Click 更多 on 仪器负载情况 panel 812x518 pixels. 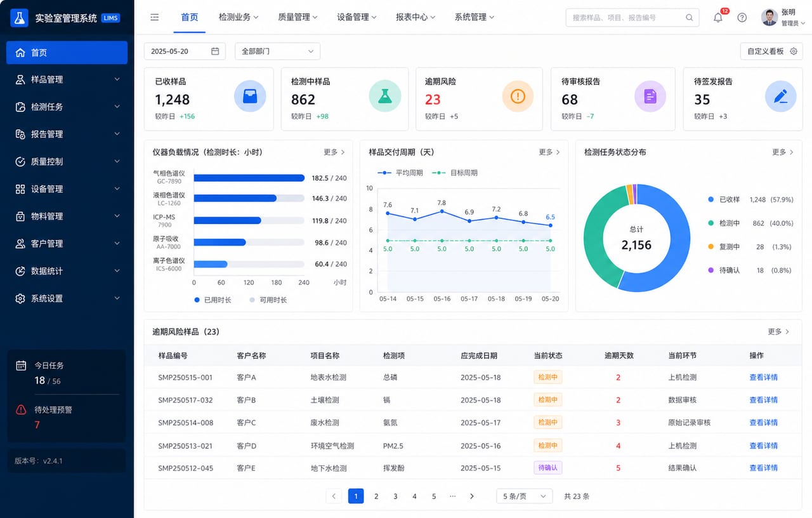pos(334,152)
